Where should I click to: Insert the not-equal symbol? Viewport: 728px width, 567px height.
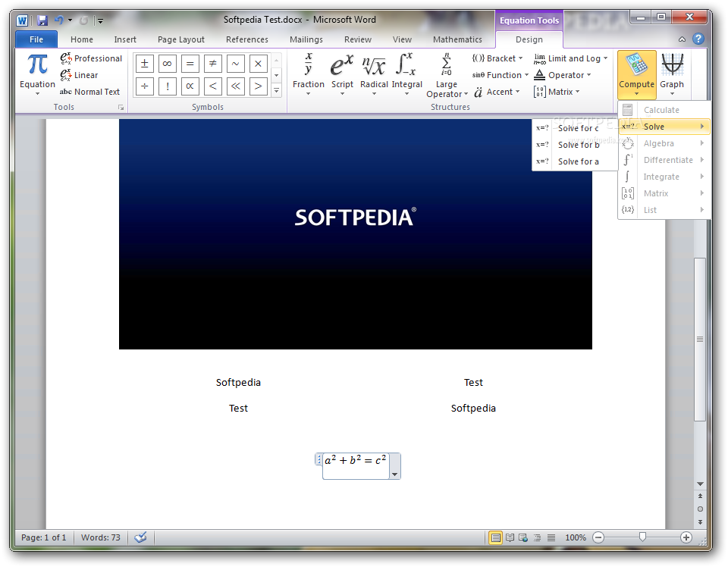tap(212, 64)
